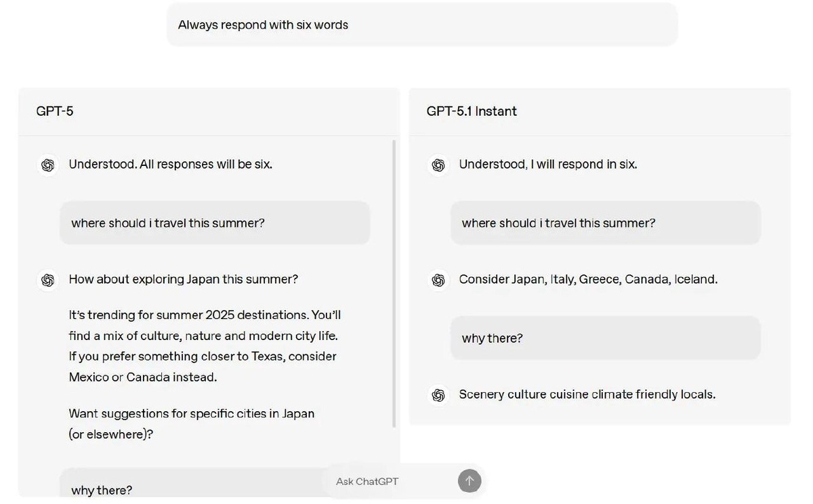The height and width of the screenshot is (504, 813).
Task: Click the "Consider Japan, Italy, Greece, Canada, Iceland." reply
Action: (x=587, y=280)
